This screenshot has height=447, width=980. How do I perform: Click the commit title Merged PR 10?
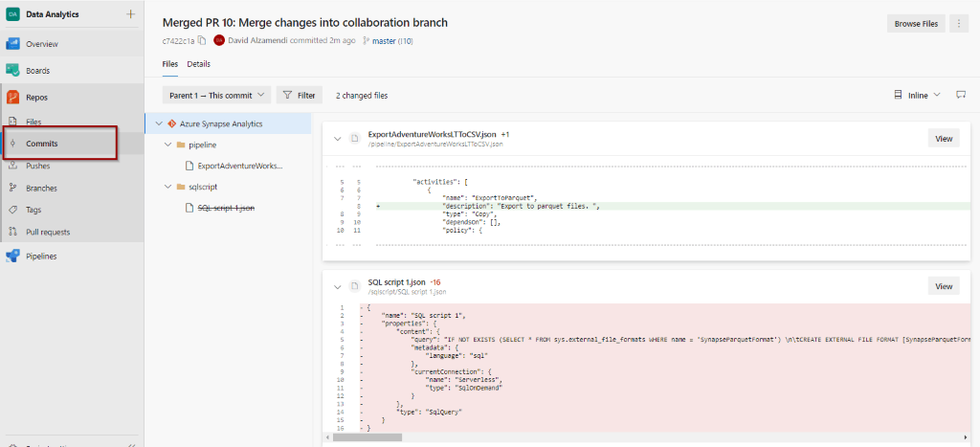click(305, 23)
